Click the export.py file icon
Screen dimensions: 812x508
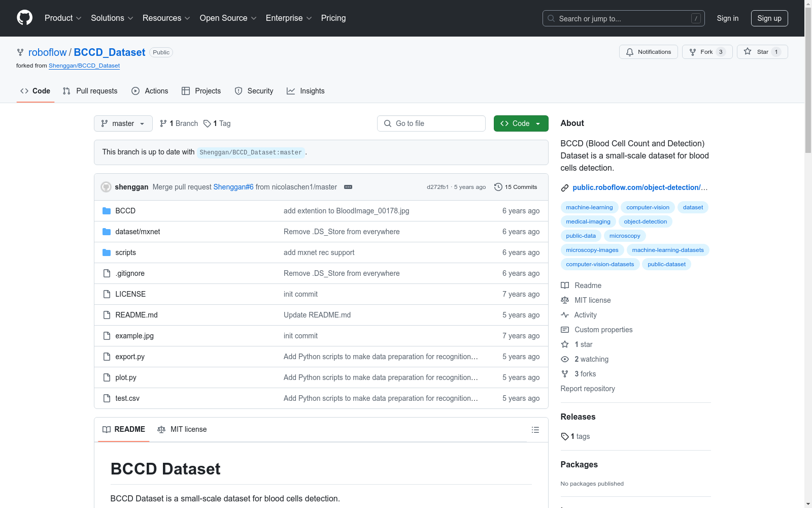coord(107,357)
